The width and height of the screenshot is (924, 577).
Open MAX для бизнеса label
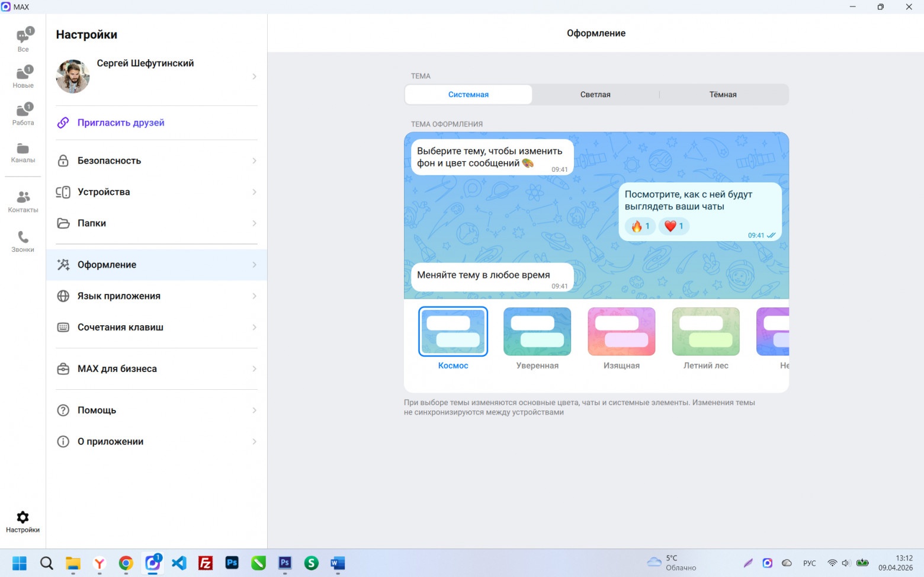click(x=117, y=368)
